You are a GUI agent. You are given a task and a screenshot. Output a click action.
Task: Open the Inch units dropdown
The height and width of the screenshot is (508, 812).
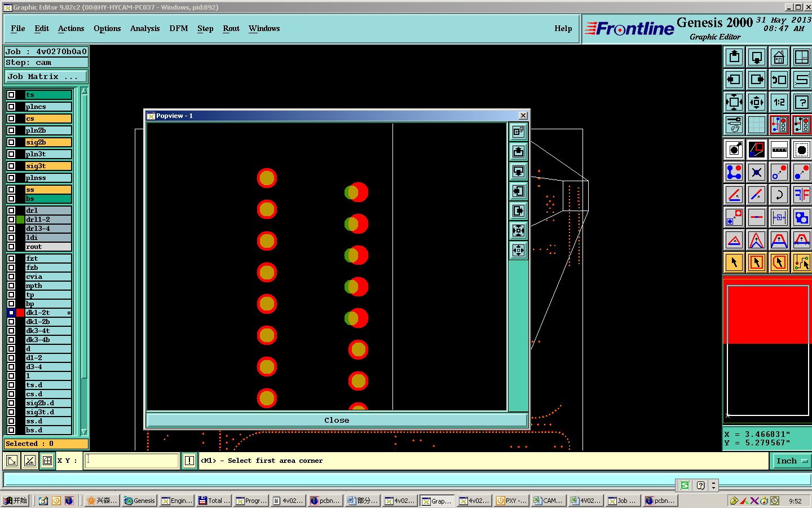coord(791,461)
